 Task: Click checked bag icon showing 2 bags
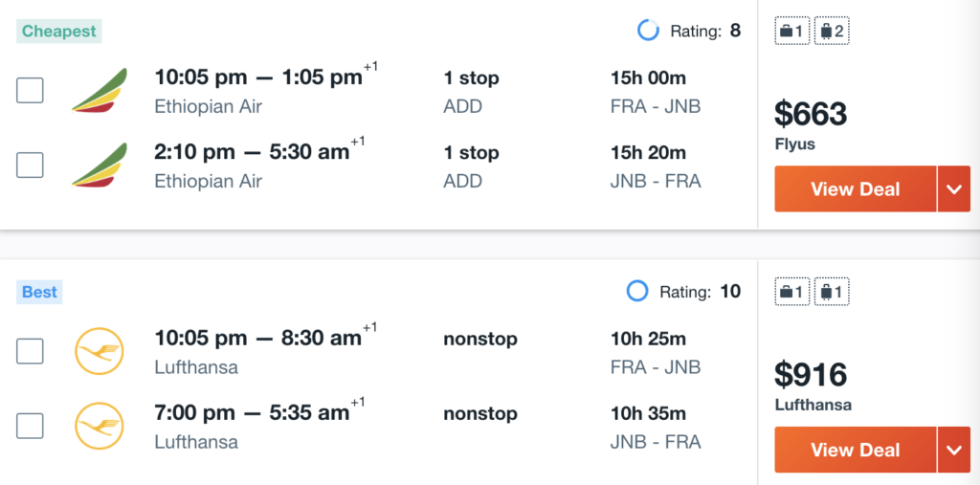[832, 32]
